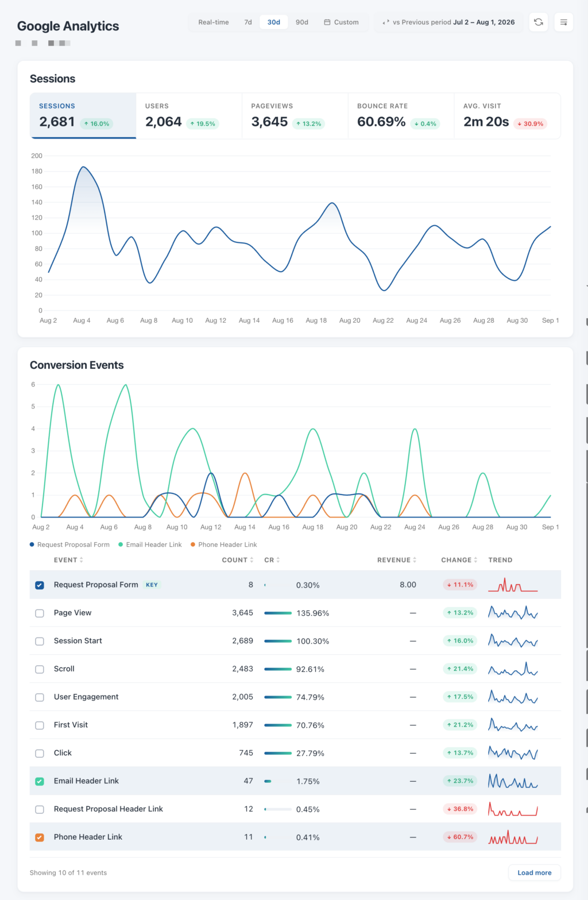
Task: Sort by the COUNT column header
Action: point(238,560)
